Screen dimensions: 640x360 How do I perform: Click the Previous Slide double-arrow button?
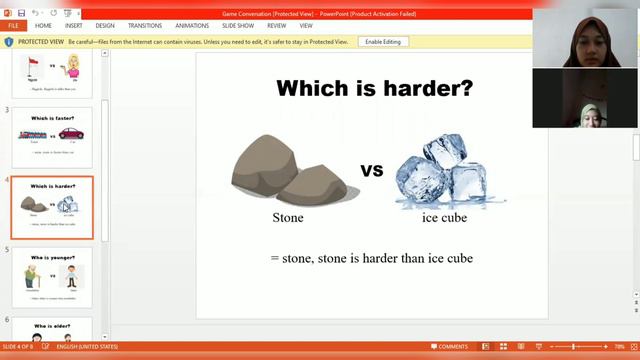[636, 302]
